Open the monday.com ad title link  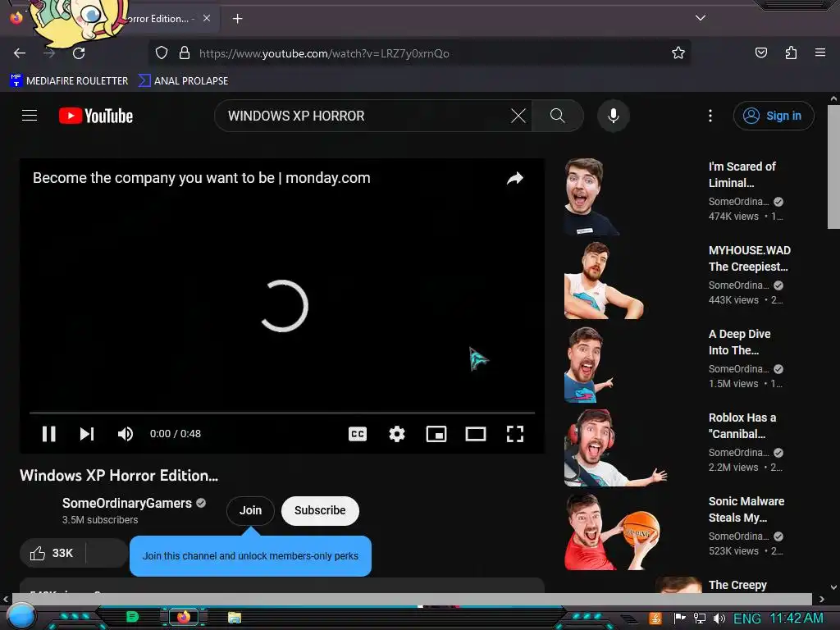coord(202,178)
